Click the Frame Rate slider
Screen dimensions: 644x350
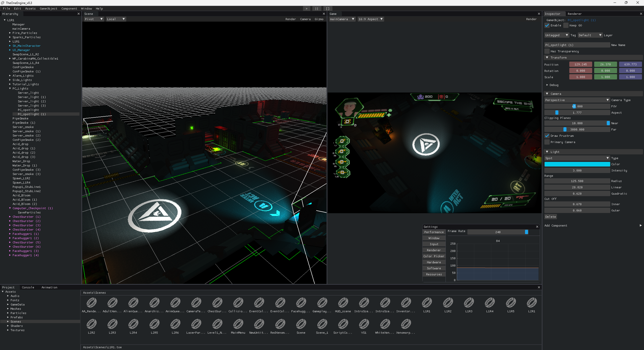(498, 232)
